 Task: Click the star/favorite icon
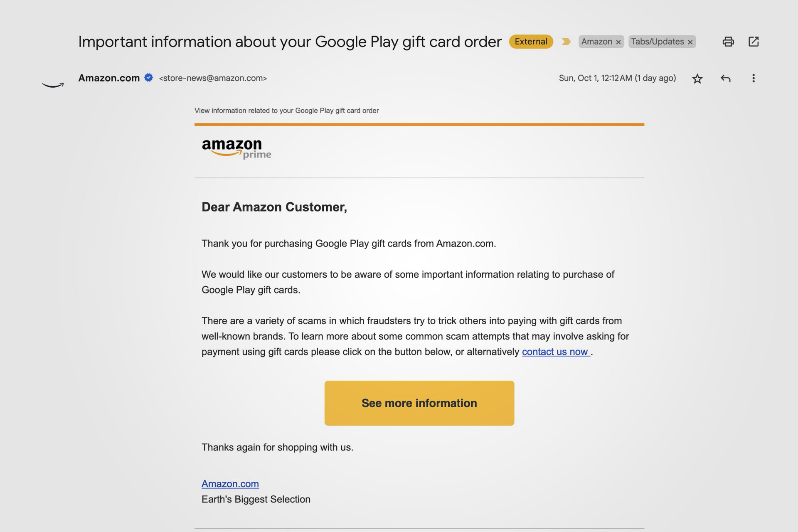(698, 79)
